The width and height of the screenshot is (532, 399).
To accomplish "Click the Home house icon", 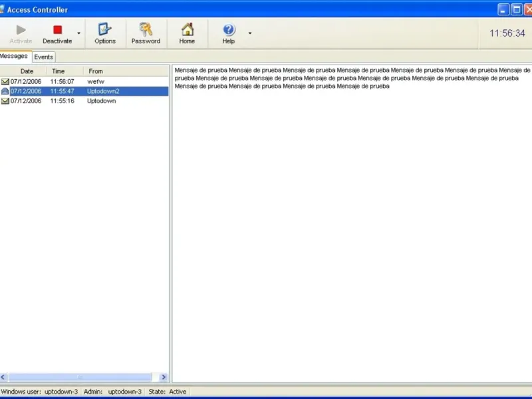I will click(x=188, y=29).
